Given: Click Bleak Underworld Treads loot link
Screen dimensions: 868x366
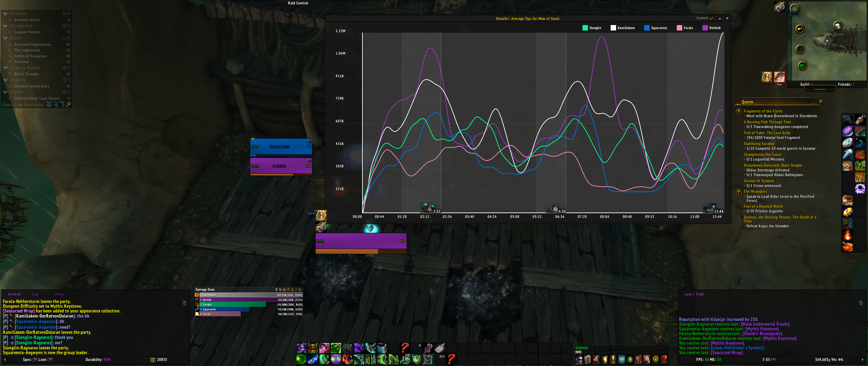Looking at the screenshot, I should click(765, 324).
